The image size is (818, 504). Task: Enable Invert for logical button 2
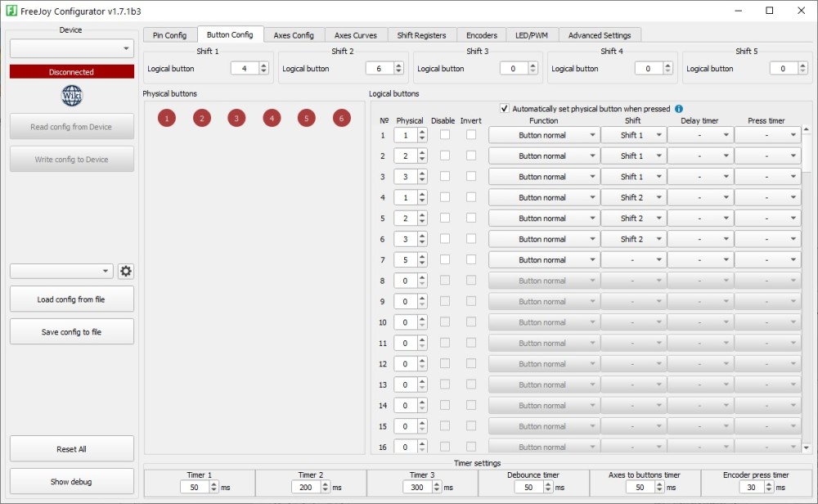pyautogui.click(x=471, y=155)
